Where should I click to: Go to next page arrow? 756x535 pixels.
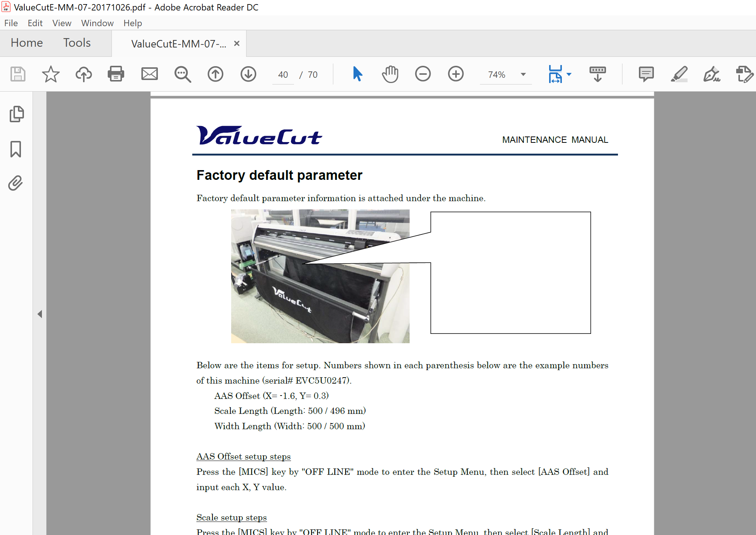click(x=248, y=74)
